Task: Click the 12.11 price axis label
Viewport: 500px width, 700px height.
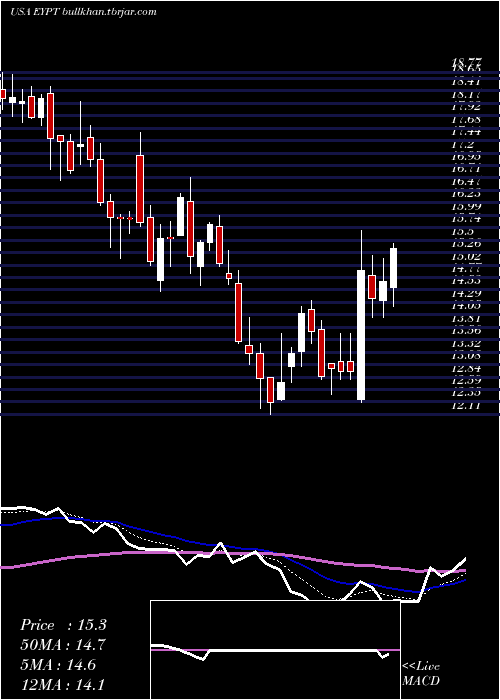Action: [x=466, y=406]
